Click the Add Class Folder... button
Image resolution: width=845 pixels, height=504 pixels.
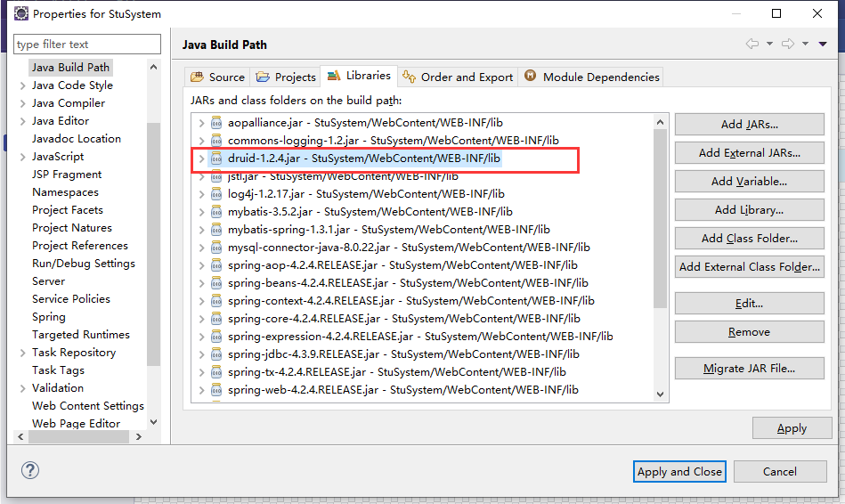click(749, 239)
